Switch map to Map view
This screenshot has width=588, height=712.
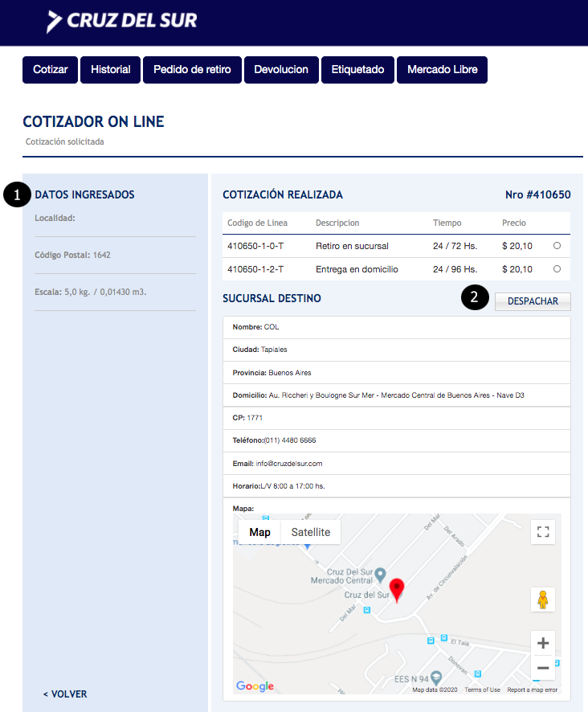tap(259, 532)
